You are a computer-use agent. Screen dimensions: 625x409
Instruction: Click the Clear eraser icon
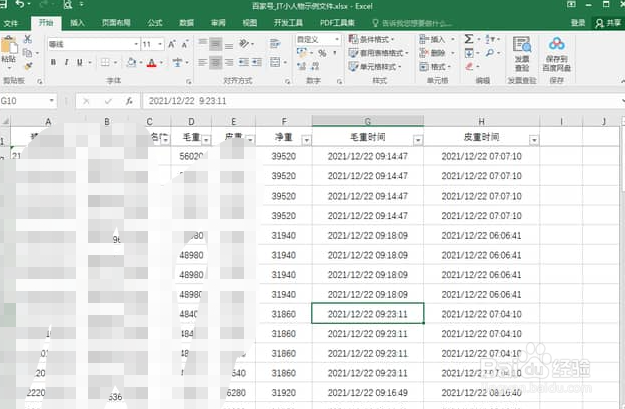pos(469,66)
